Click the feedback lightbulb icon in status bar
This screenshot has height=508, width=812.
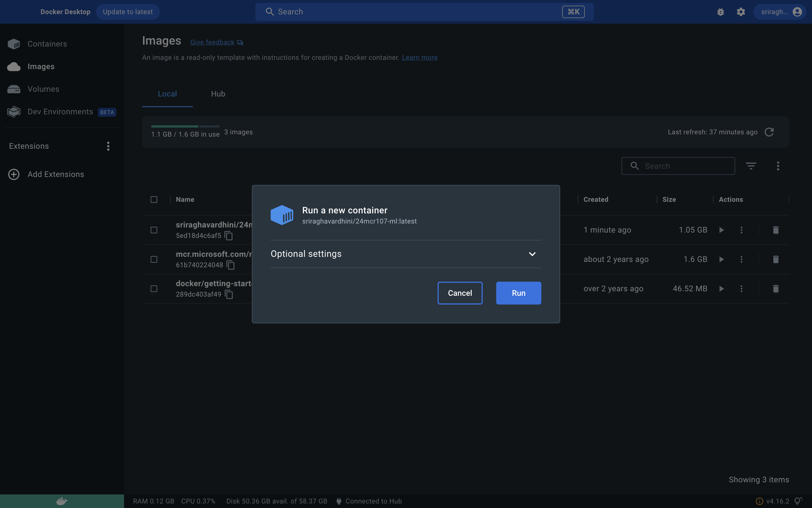point(798,501)
